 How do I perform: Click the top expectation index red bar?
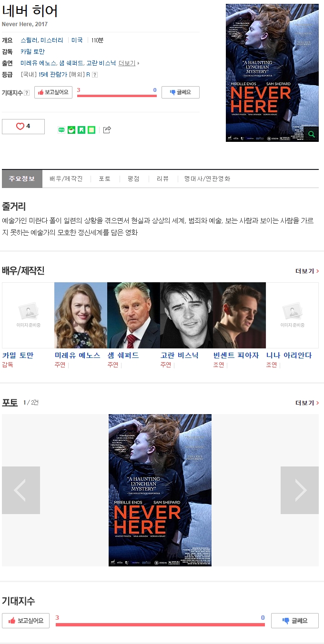click(x=117, y=96)
